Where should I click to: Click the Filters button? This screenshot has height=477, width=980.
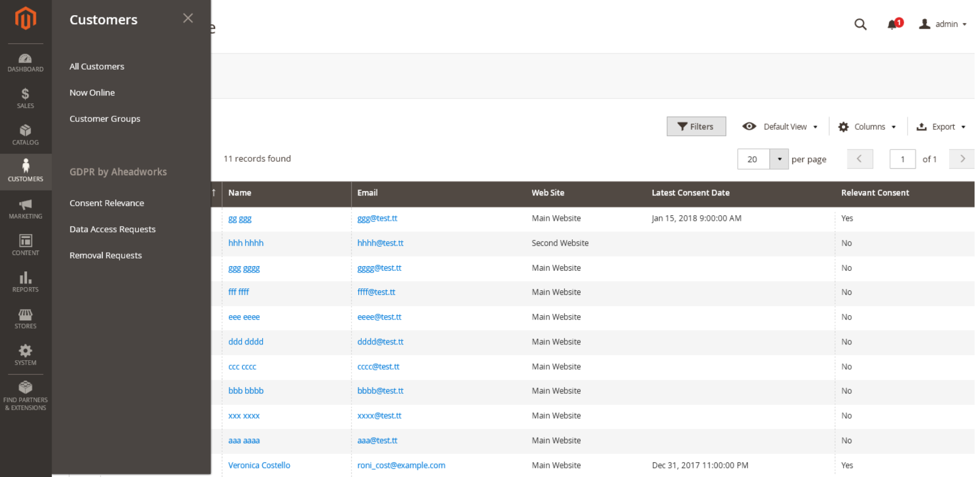(x=696, y=126)
